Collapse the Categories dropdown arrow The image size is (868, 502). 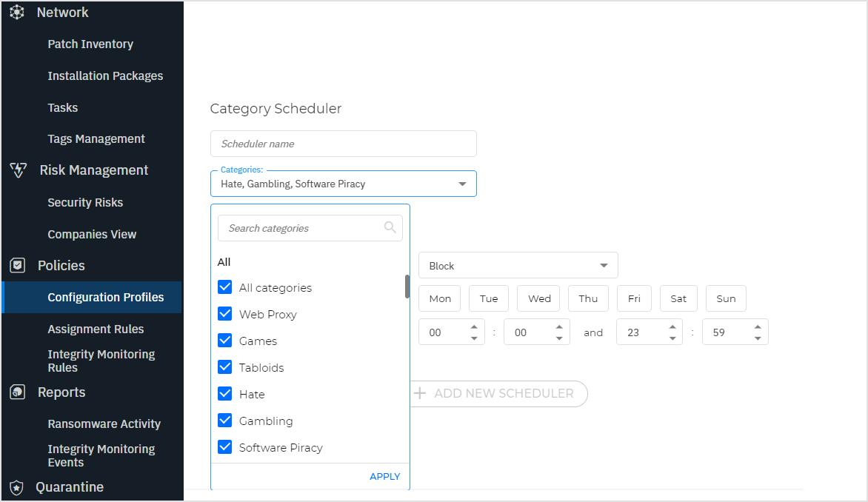coord(462,184)
